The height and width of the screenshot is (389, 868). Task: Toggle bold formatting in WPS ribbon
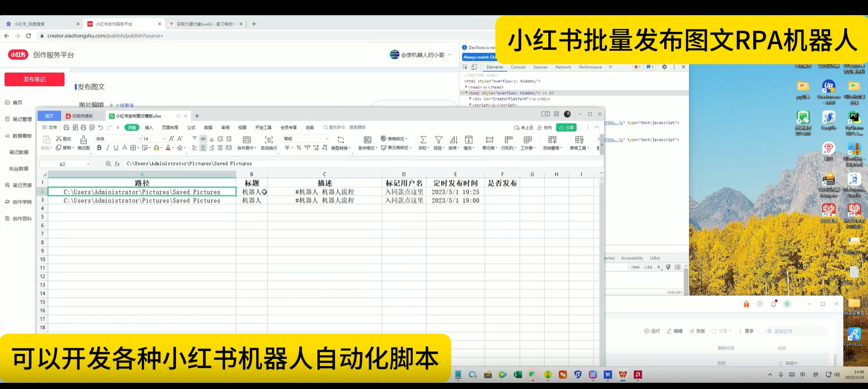click(99, 148)
